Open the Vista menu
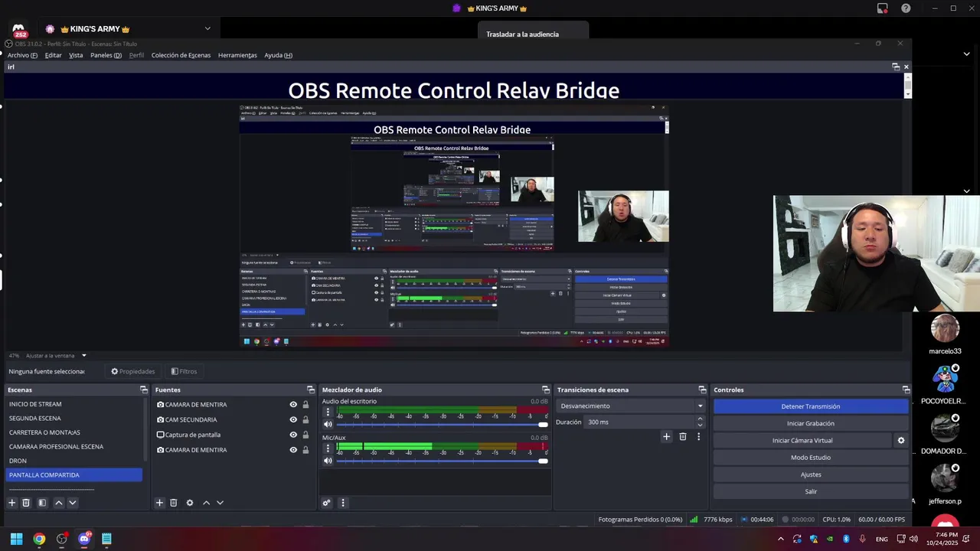 coord(76,55)
